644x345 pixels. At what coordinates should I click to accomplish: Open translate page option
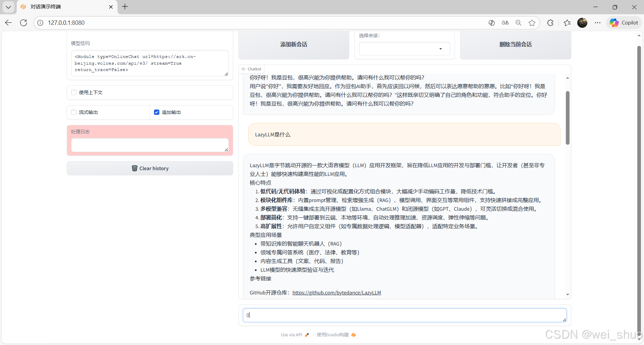(x=505, y=23)
